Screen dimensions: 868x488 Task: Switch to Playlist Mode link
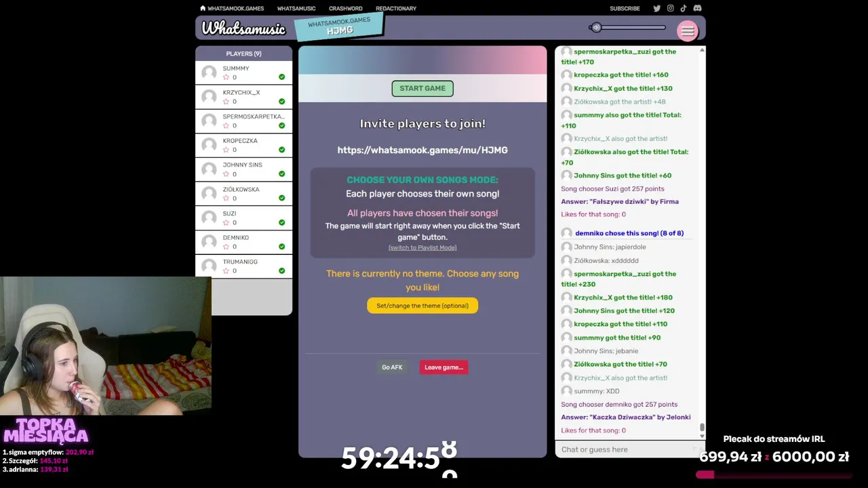tap(422, 247)
